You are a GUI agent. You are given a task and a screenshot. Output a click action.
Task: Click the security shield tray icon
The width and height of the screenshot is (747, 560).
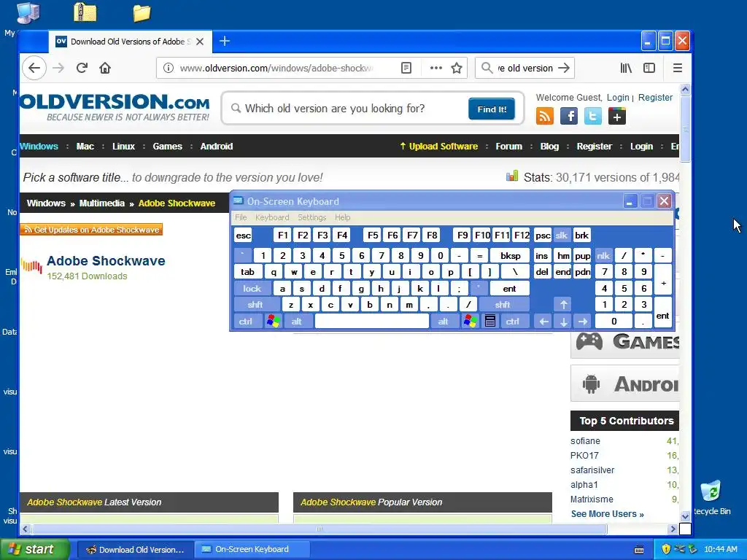click(x=666, y=549)
